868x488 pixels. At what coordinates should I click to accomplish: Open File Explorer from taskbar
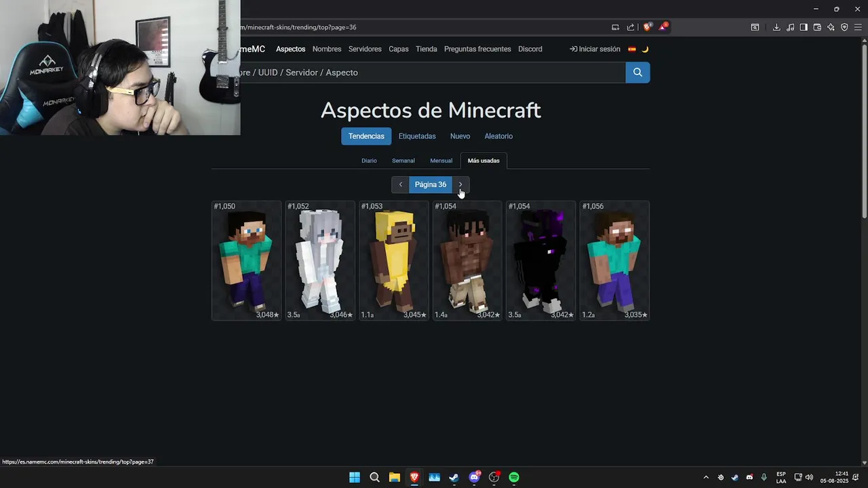pyautogui.click(x=394, y=477)
